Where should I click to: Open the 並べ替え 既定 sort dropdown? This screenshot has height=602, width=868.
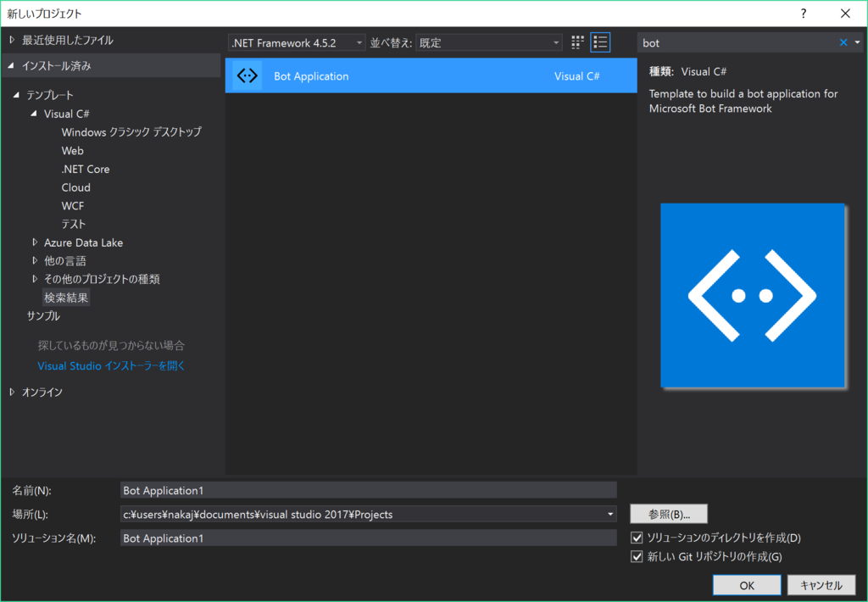click(x=489, y=42)
